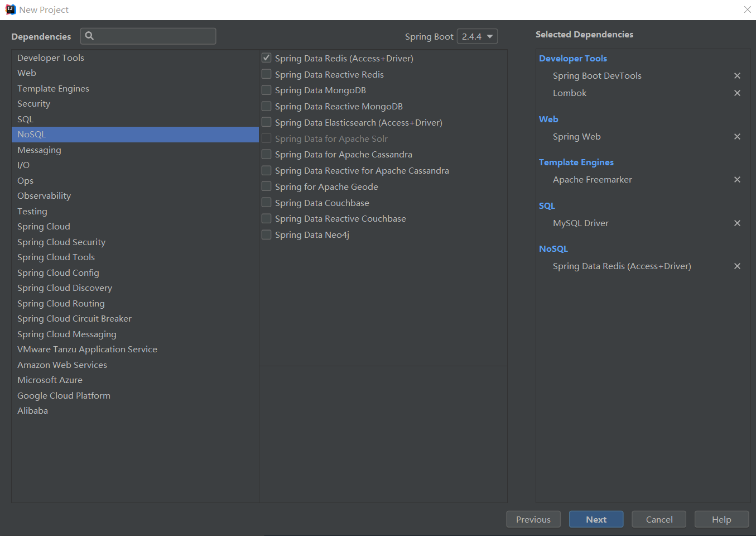Open Alibaba category
This screenshot has width=756, height=536.
(x=135, y=411)
